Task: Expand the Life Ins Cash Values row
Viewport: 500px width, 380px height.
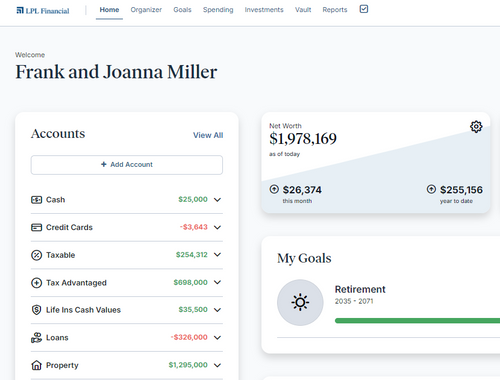Action: tap(217, 310)
